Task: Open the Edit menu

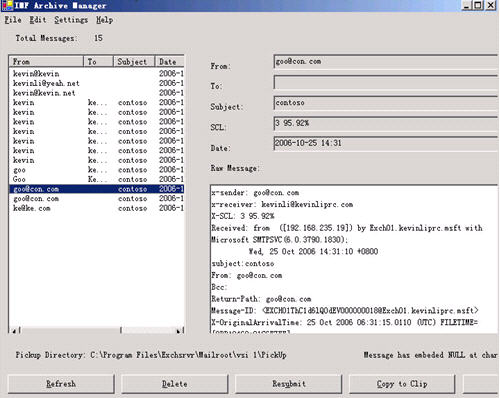Action: click(x=38, y=20)
